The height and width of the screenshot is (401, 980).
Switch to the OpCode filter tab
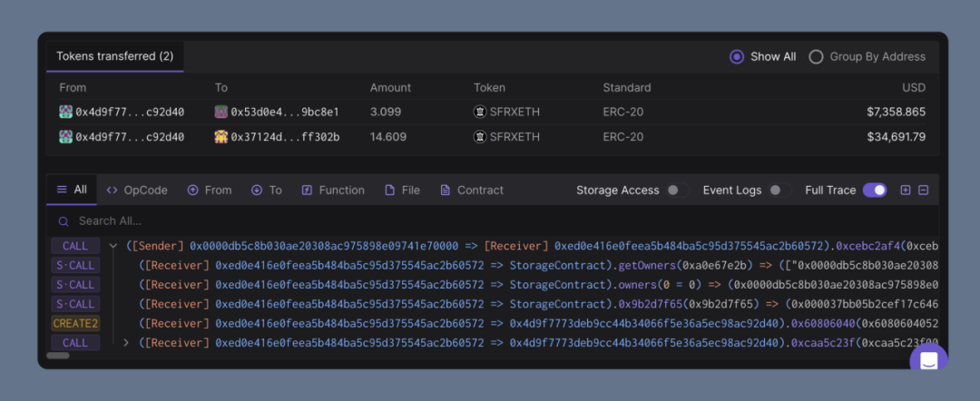(137, 191)
